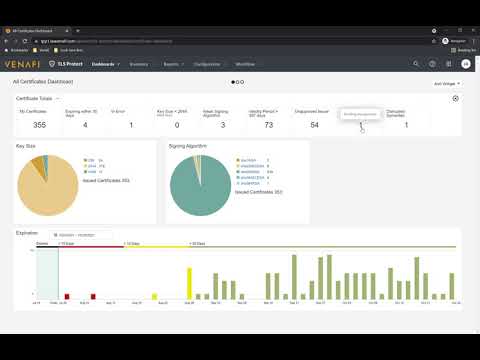Switch to the All Certificates Dashboard browser tab
Viewport: 480px width, 360px height.
(x=37, y=31)
